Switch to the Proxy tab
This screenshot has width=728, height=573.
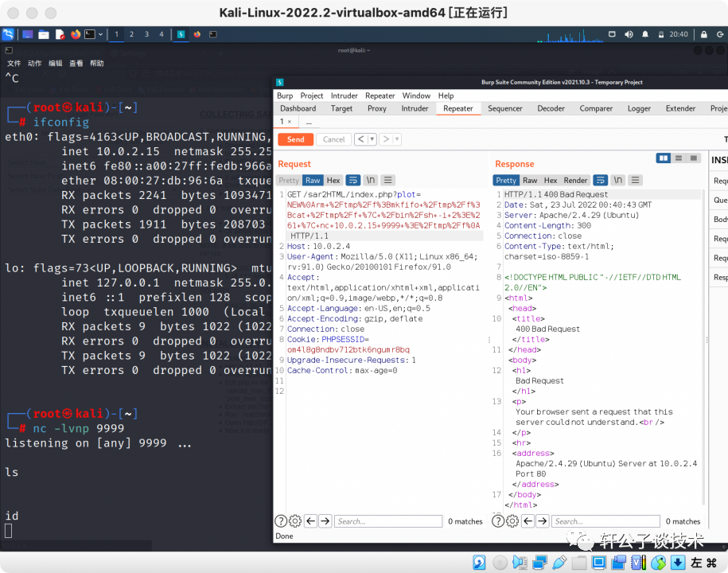pyautogui.click(x=377, y=108)
